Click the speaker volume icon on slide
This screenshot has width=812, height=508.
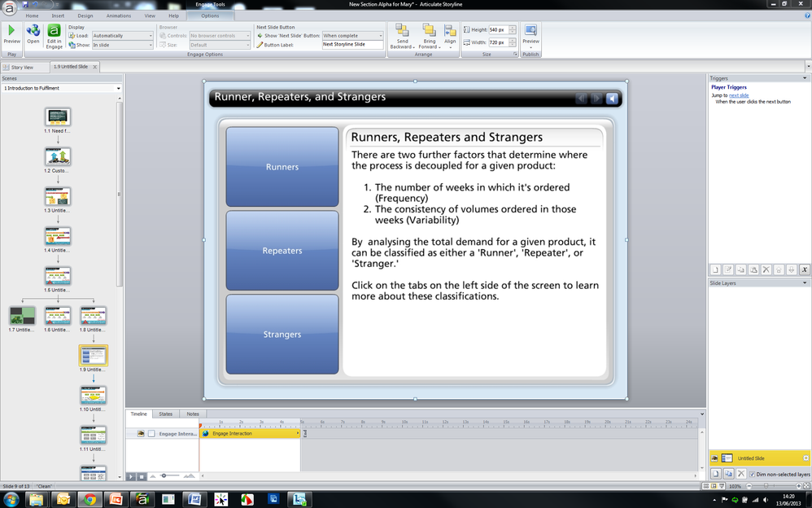point(613,99)
